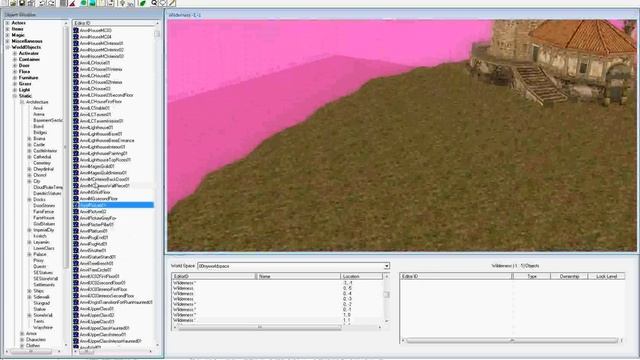This screenshot has width=640, height=360.
Task: Click the icon beside AnvilHouseMC04
Action: tap(76, 37)
